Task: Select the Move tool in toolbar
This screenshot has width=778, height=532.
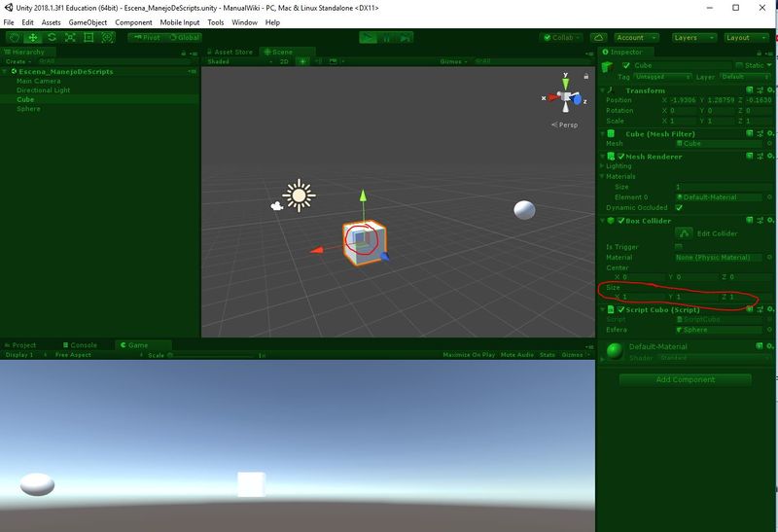Action: pos(33,38)
